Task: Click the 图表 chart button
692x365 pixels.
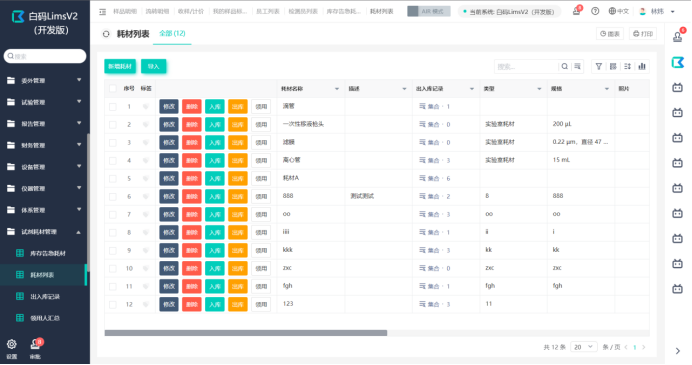Action: (610, 34)
